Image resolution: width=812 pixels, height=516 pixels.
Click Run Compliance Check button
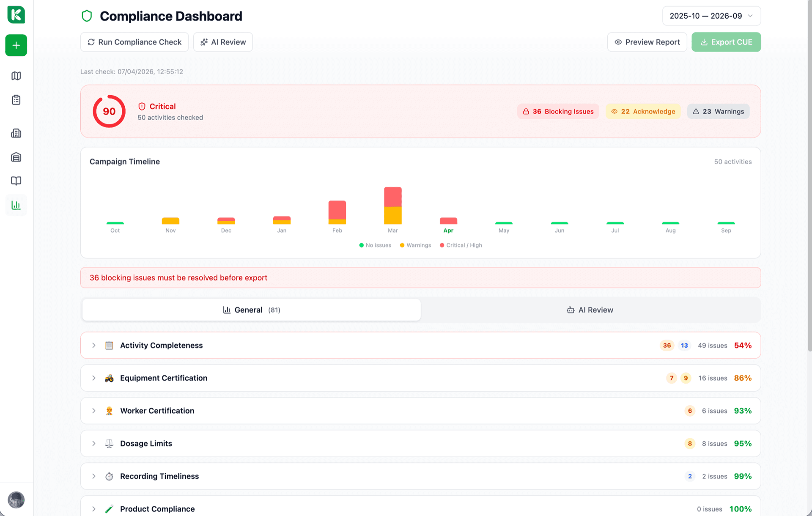[134, 42]
